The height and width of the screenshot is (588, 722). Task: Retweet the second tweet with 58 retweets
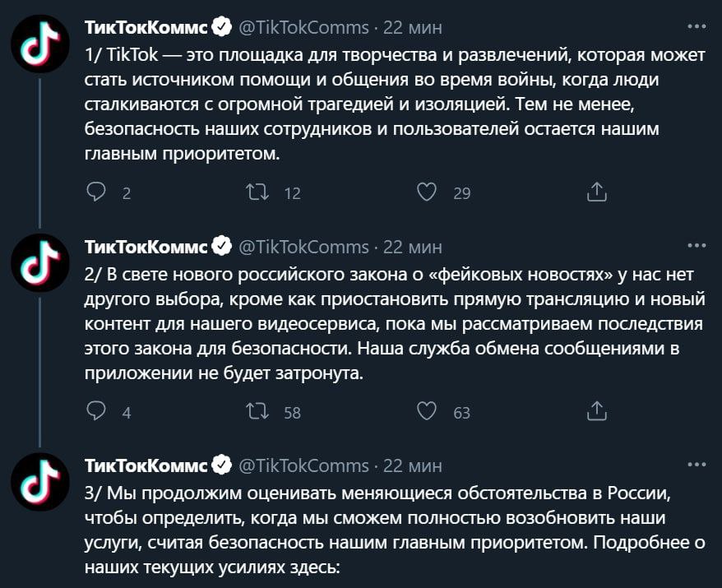[x=257, y=412]
